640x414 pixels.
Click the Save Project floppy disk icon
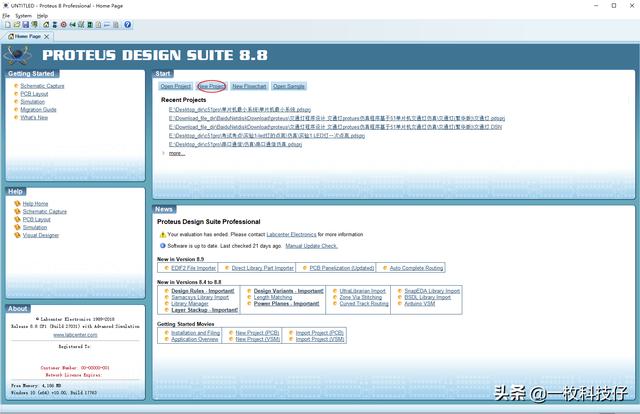click(26, 25)
